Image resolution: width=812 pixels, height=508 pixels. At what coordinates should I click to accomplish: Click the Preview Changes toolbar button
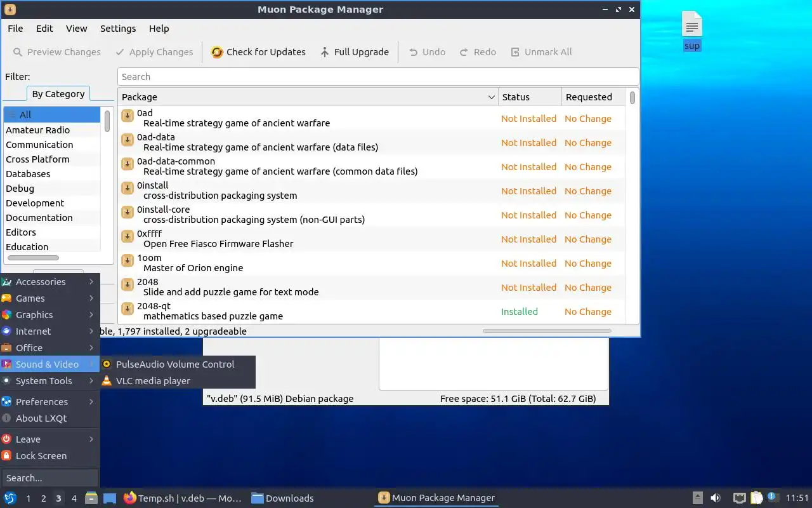pyautogui.click(x=56, y=52)
